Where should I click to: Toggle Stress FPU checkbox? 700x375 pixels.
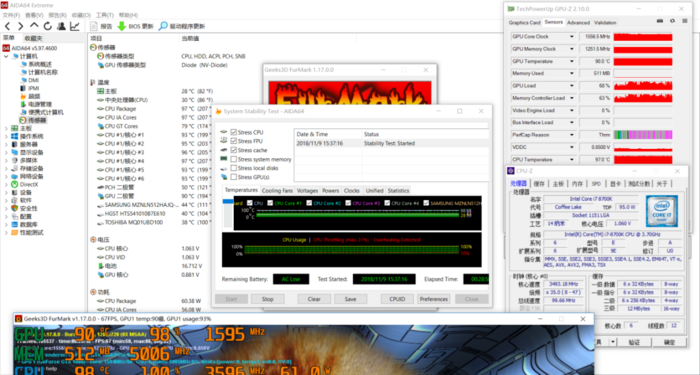pos(233,141)
